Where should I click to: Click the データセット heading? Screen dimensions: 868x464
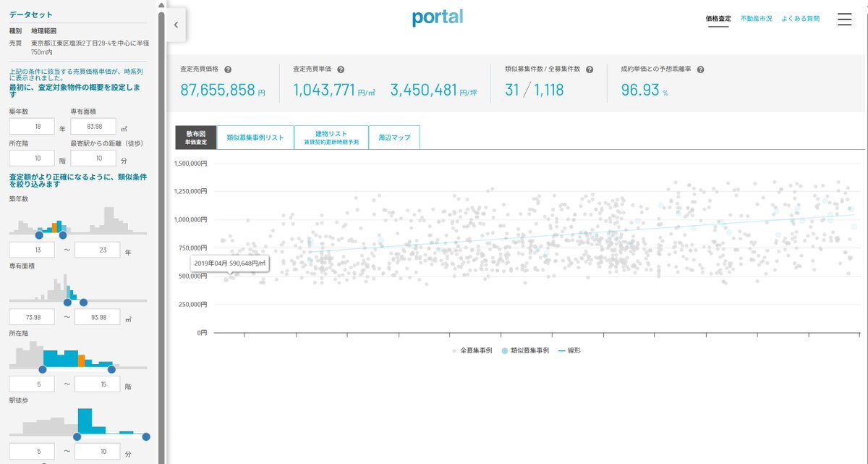click(30, 14)
